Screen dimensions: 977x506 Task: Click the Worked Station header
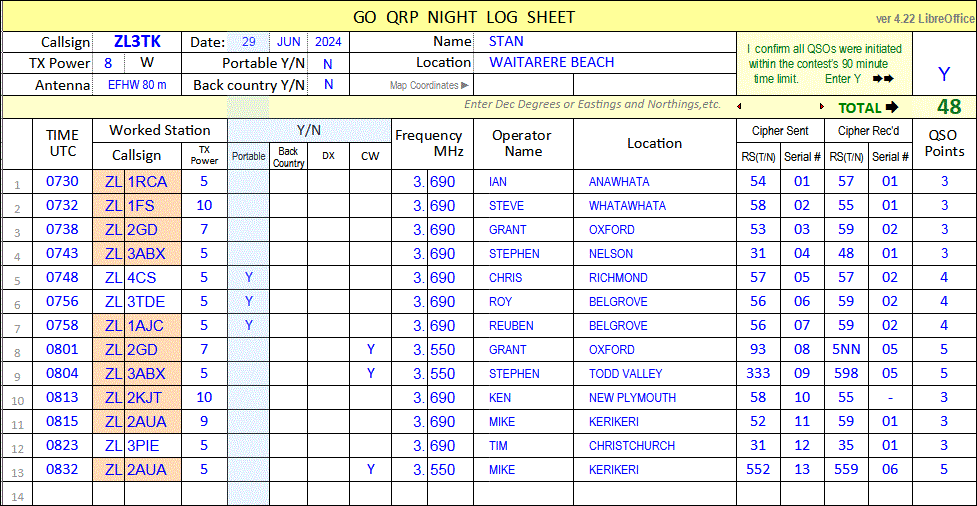tap(160, 131)
